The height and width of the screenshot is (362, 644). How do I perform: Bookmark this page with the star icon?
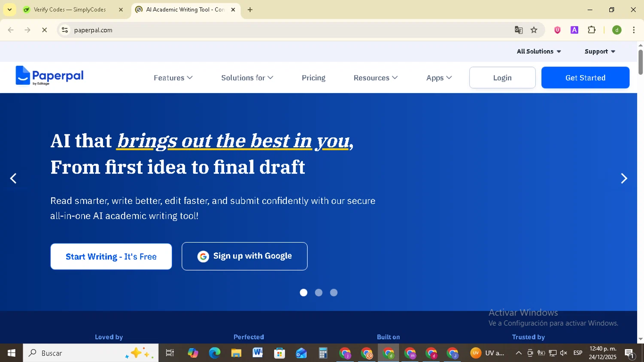click(534, 30)
